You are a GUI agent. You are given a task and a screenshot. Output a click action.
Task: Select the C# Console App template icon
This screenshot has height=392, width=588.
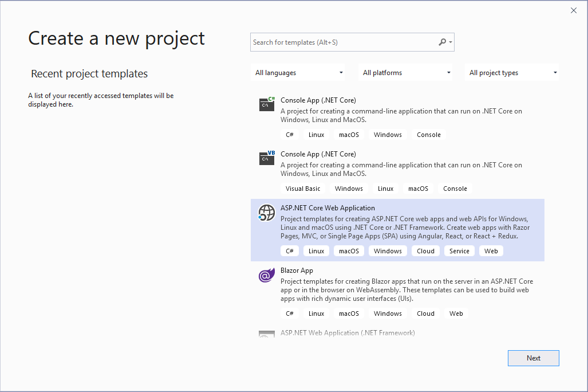[266, 105]
